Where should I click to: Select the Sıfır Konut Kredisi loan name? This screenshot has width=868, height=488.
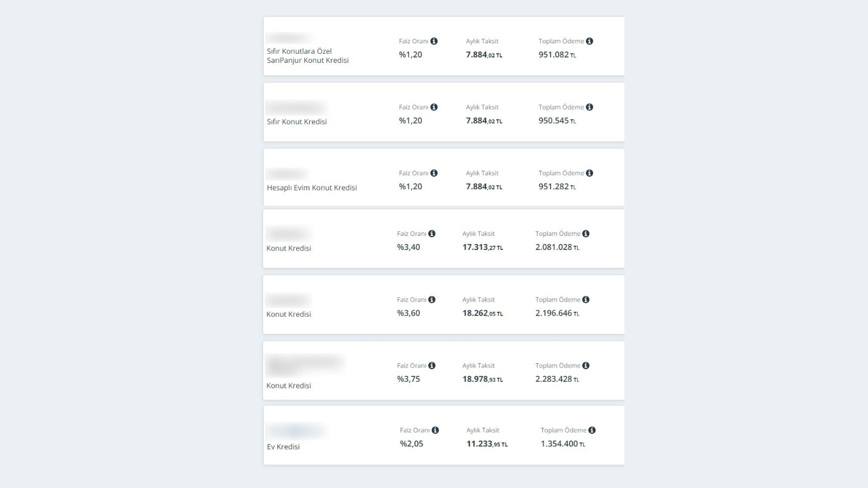pos(297,122)
